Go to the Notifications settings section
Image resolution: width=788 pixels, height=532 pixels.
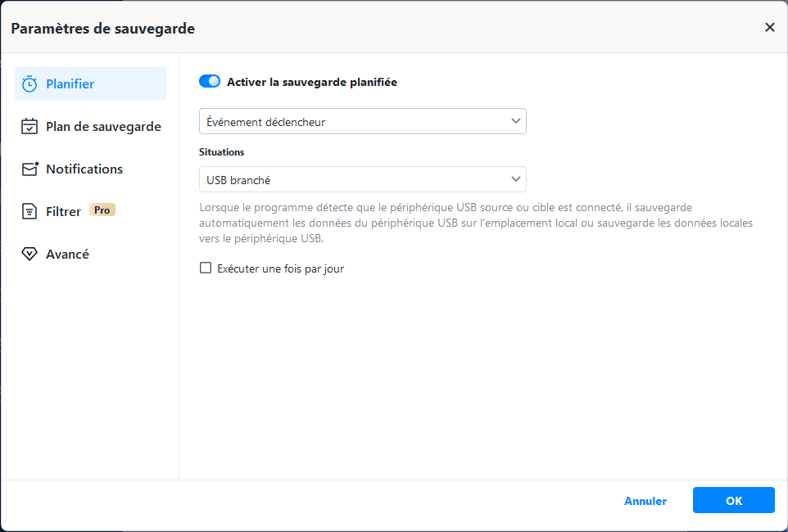pos(84,169)
